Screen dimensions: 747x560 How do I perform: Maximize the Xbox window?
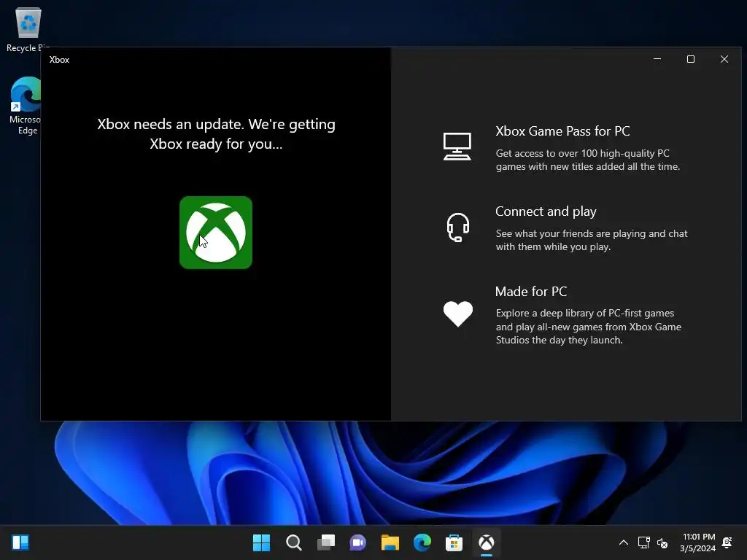[x=691, y=59]
